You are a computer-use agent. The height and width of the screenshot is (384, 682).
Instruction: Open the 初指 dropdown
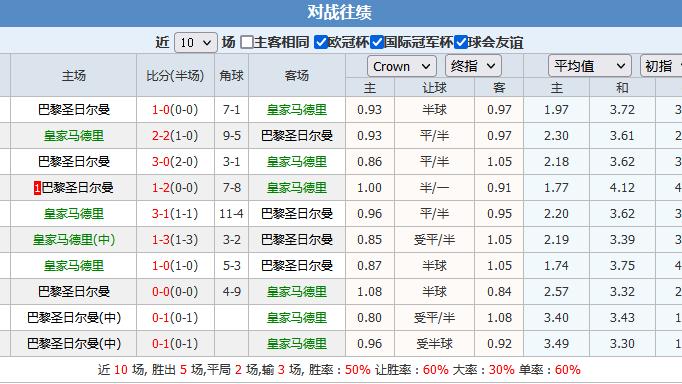point(661,66)
